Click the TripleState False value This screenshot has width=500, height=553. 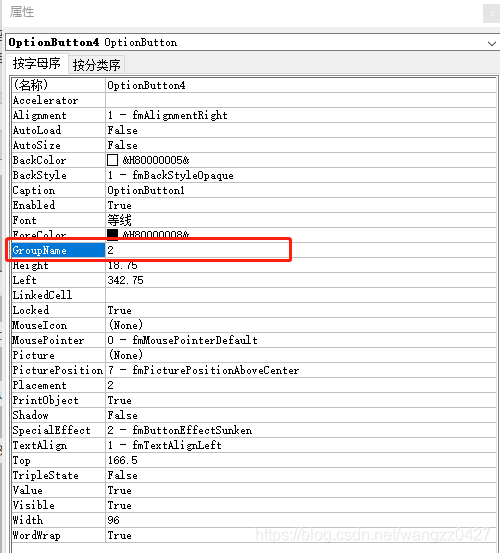122,475
